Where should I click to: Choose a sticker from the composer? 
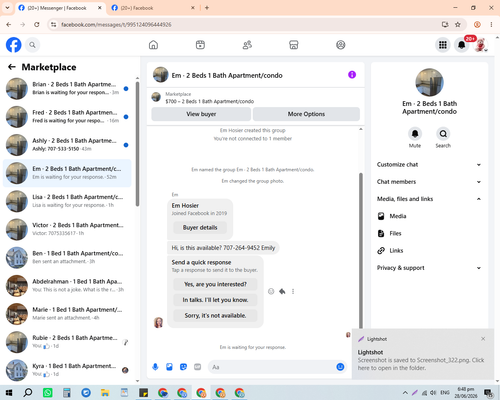point(183,367)
